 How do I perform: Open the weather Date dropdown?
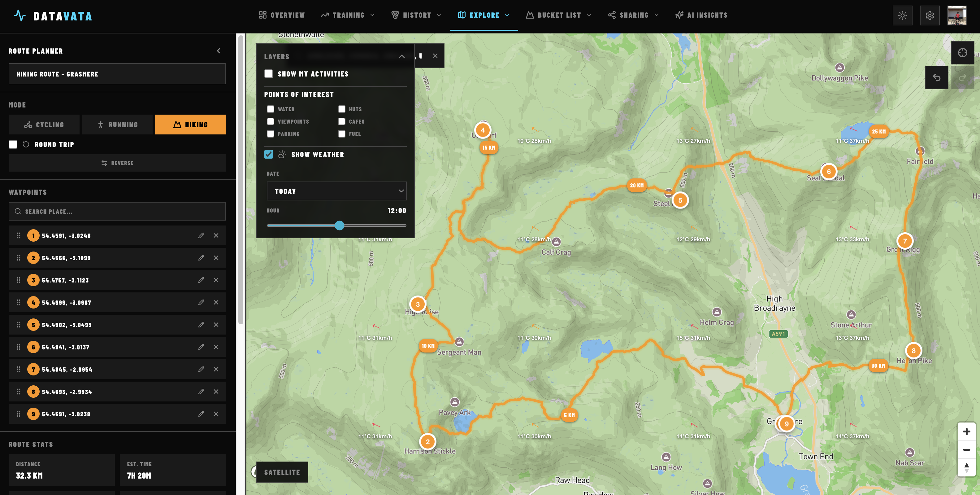336,191
